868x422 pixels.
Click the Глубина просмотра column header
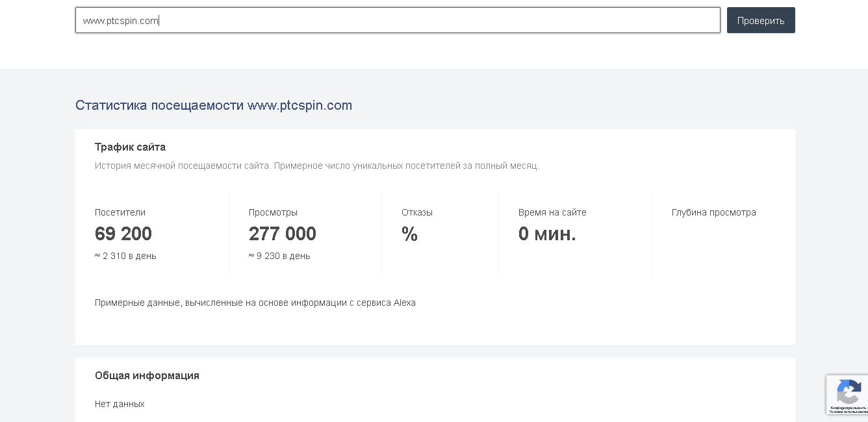point(713,212)
